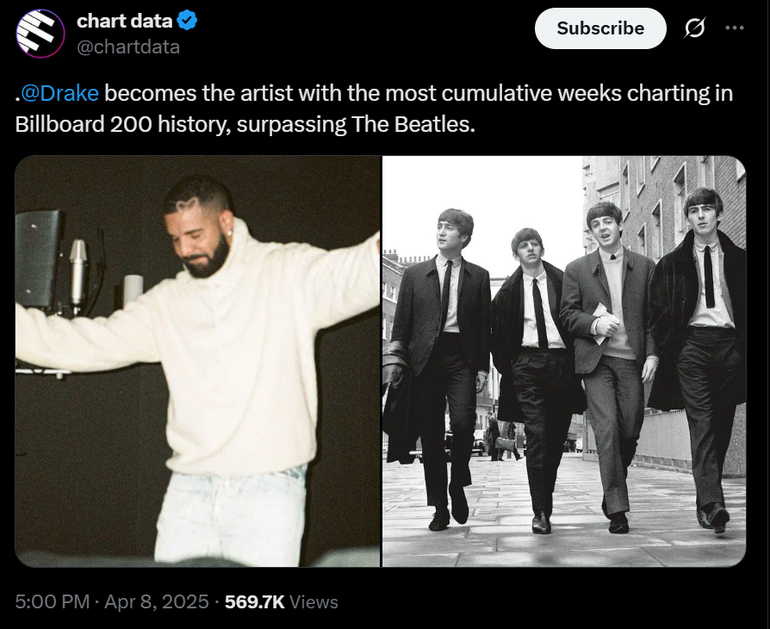Click the 569.7K view count number

pos(254,602)
